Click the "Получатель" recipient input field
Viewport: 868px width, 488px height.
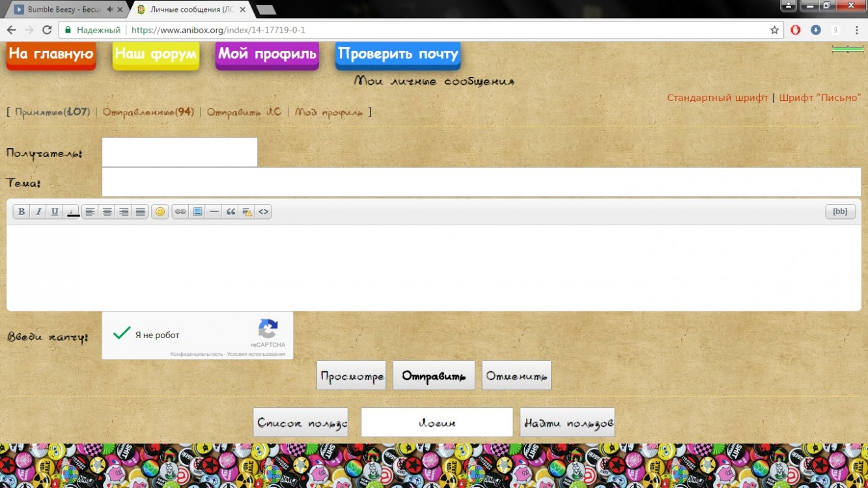(x=180, y=152)
